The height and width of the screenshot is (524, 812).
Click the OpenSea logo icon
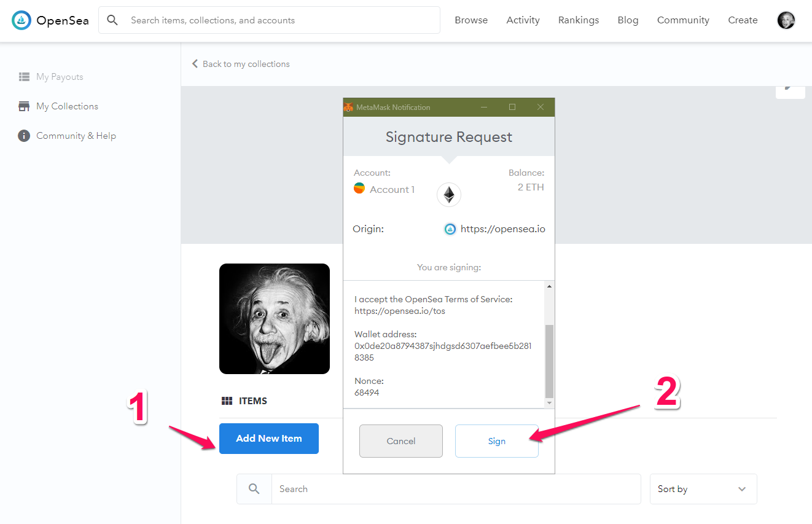(21, 20)
